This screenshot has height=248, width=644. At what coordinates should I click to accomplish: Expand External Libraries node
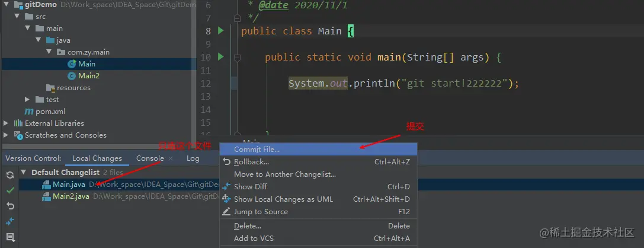pos(6,123)
